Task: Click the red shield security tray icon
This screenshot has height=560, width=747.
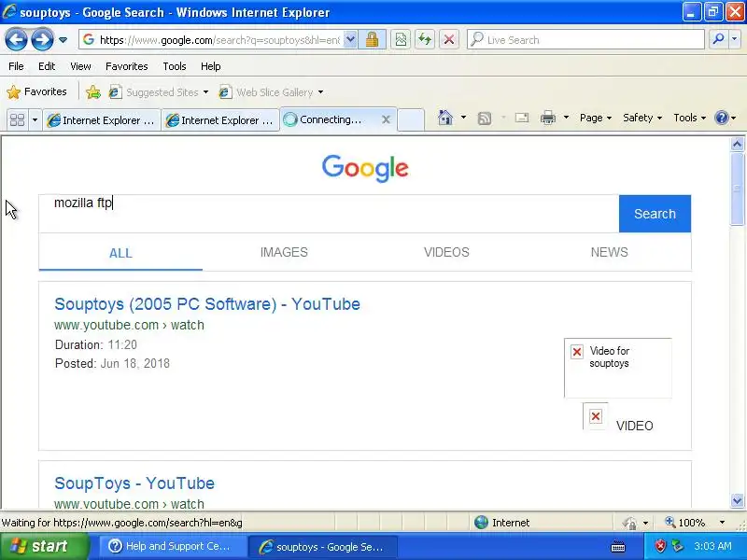Action: tap(660, 546)
